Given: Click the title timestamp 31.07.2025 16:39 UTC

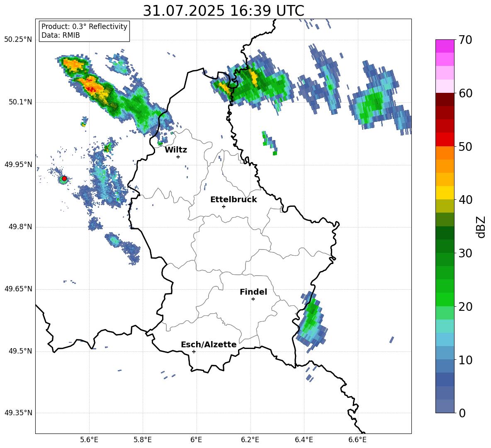Looking at the screenshot, I should pyautogui.click(x=223, y=11).
